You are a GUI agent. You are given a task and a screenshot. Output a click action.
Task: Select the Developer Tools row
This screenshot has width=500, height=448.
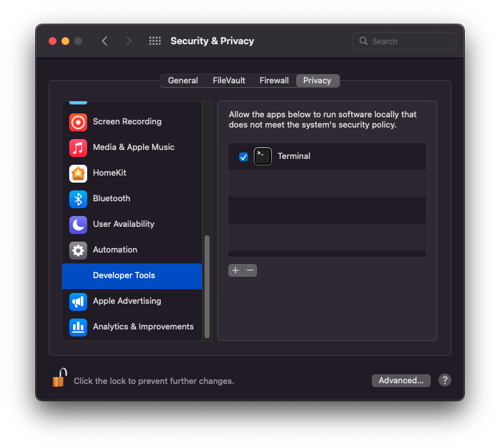point(132,276)
